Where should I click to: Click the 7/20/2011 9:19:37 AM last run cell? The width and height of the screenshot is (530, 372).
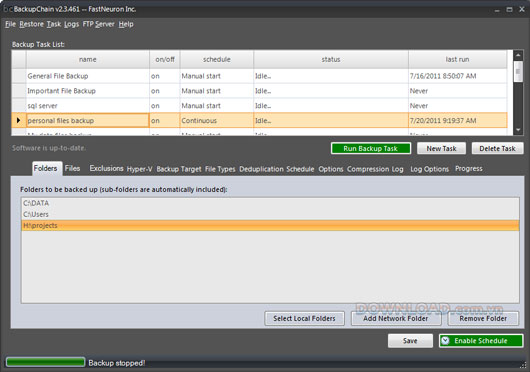click(x=458, y=121)
